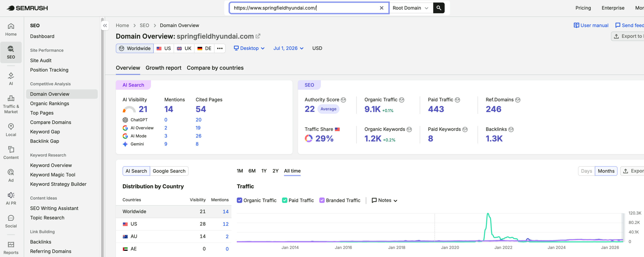Click Paid Keywords info globe icon
644x257 pixels.
click(x=465, y=129)
